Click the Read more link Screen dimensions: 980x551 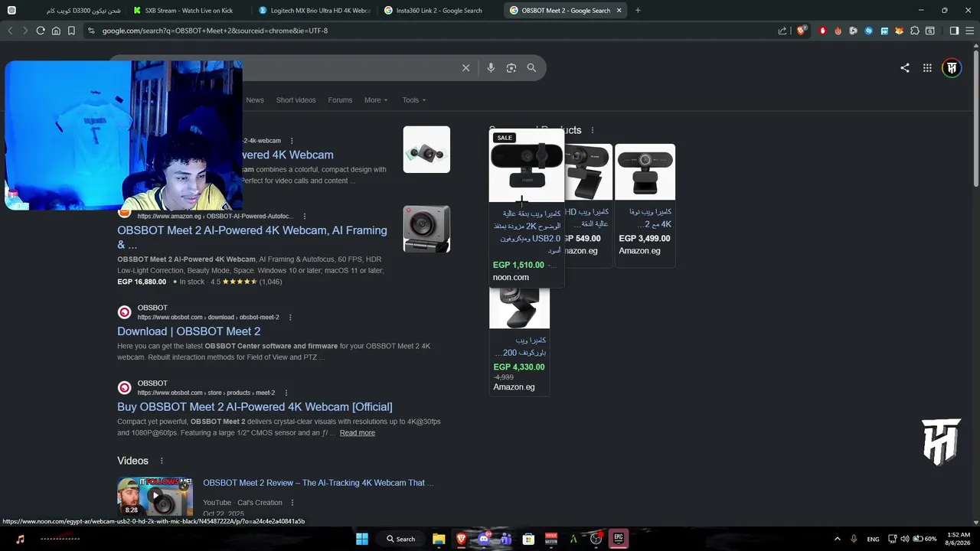pos(358,433)
